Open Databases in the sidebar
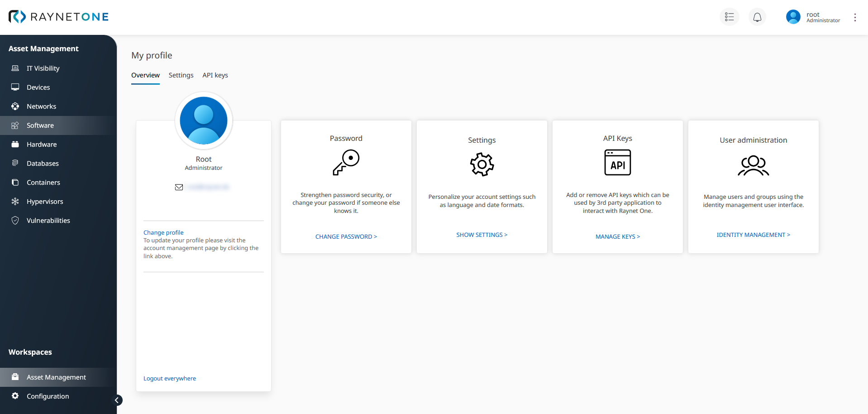Screen dimensions: 868x414 [43, 164]
